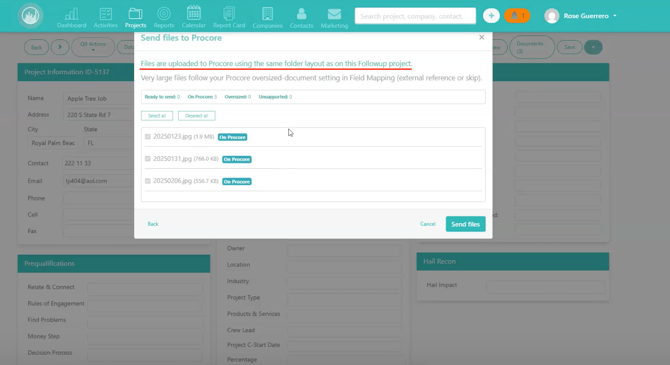The image size is (670, 365).
Task: Click the 20250206.jpg file name
Action: (x=173, y=181)
